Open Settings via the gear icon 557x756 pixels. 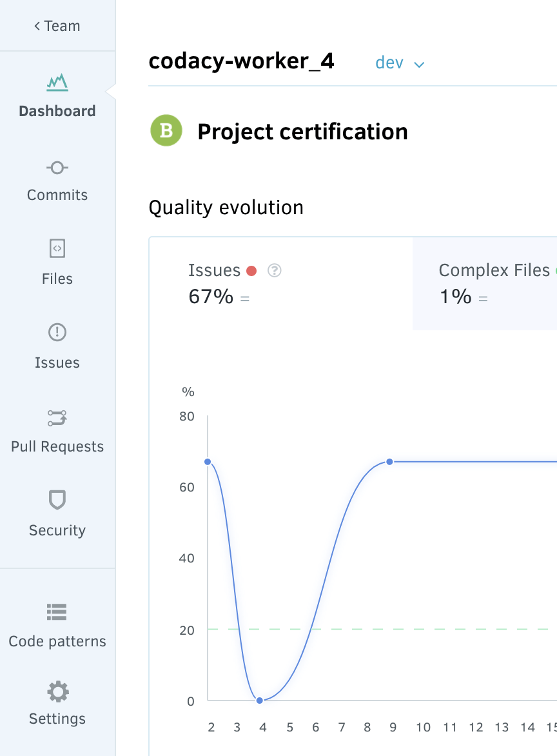click(57, 691)
